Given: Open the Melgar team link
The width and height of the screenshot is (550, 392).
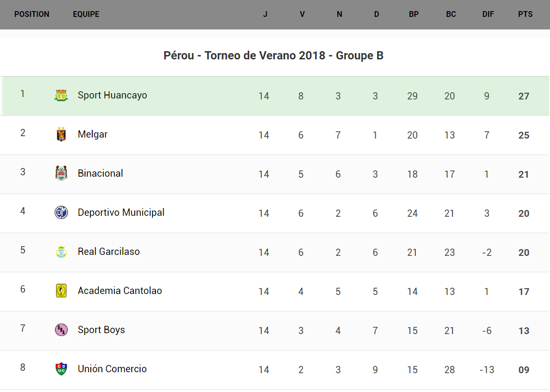Looking at the screenshot, I should [93, 135].
